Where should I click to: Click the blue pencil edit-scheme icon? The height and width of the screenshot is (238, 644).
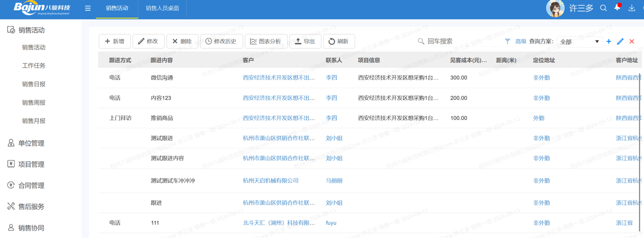click(x=620, y=41)
